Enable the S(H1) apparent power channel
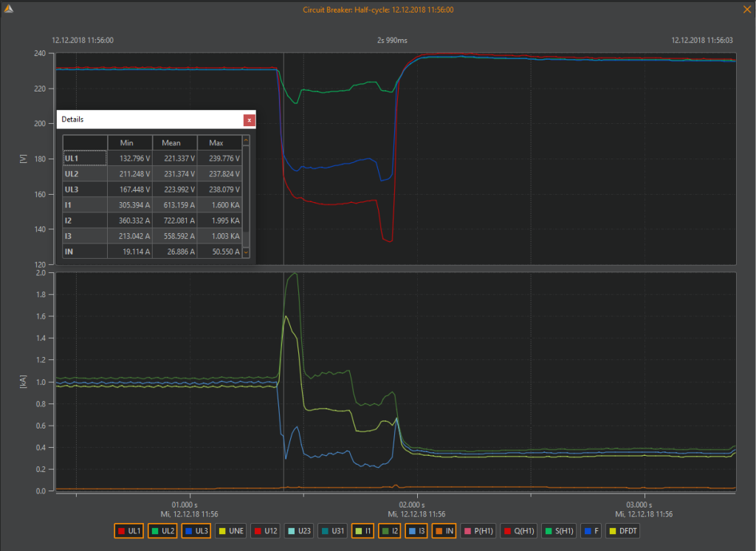756x551 pixels. 559,531
